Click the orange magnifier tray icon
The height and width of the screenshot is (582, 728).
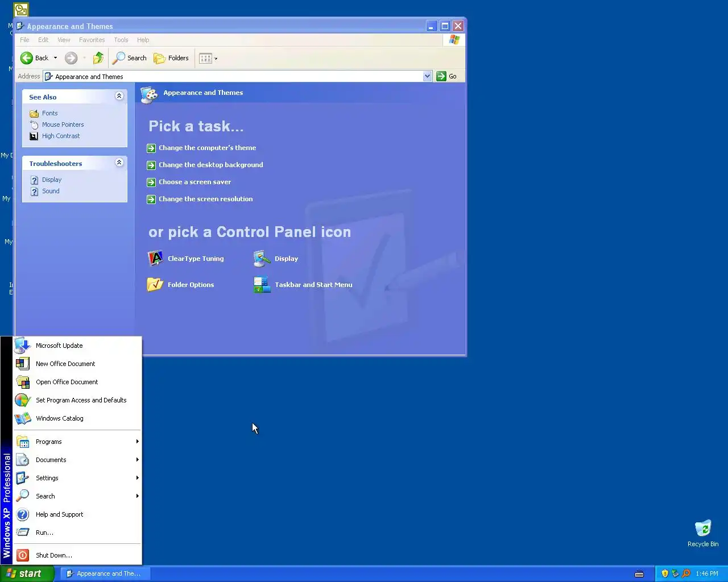[686, 573]
